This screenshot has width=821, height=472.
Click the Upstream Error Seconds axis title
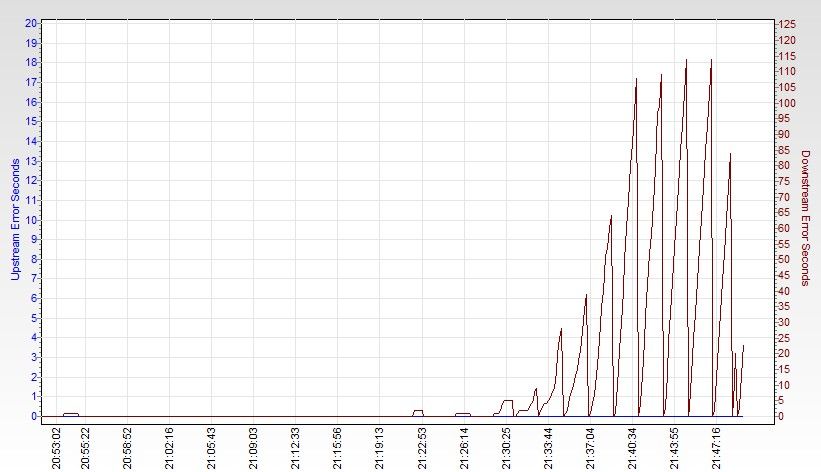[x=15, y=219]
